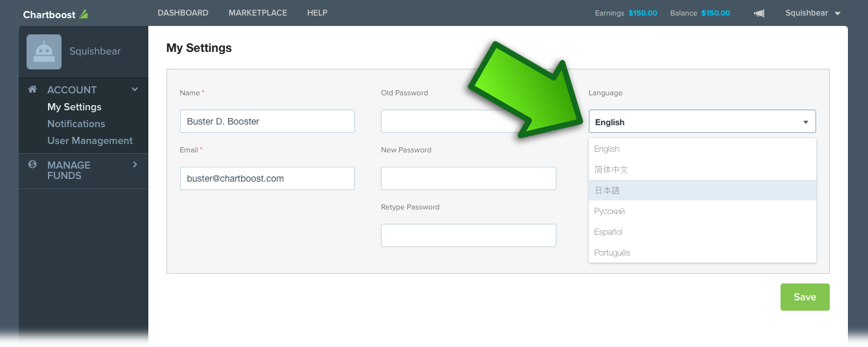Image resolution: width=868 pixels, height=347 pixels.
Task: Focus the Name input field
Action: point(268,121)
